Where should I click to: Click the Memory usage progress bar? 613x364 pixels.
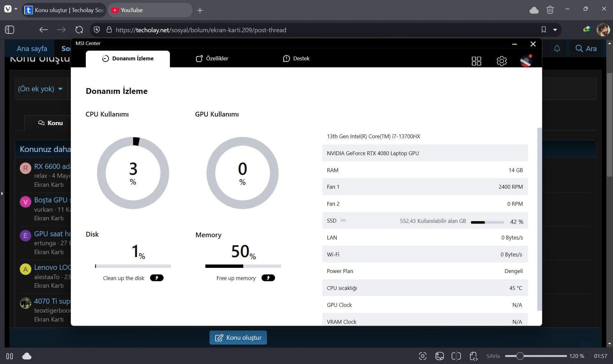pos(243,266)
